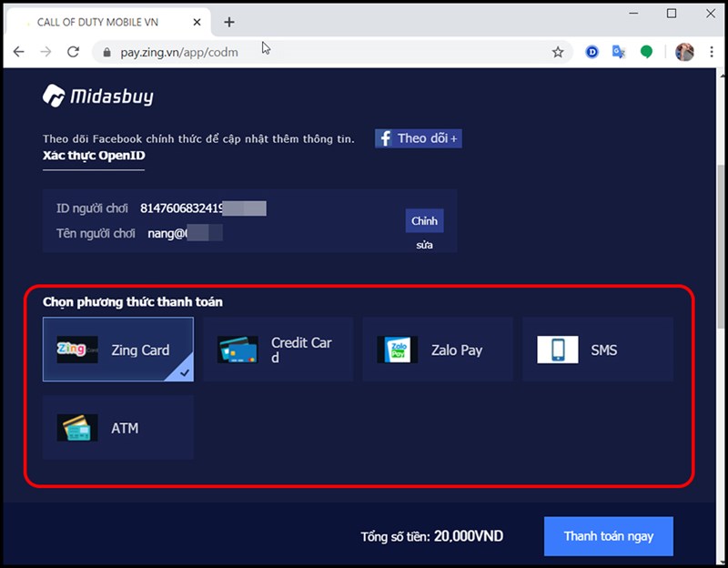Click the address bar URL pay.zing.vn/app/codm

tap(179, 52)
